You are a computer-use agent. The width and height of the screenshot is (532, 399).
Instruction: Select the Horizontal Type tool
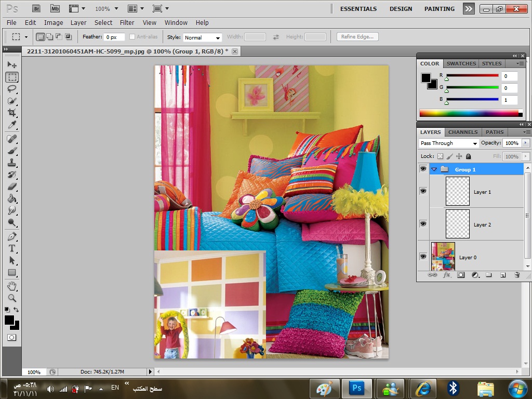click(11, 248)
